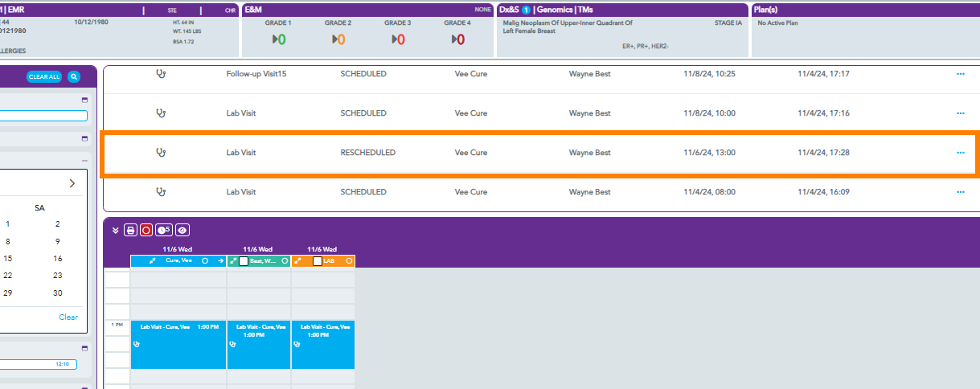
Task: Collapse the time filter section icon
Action: point(84,348)
